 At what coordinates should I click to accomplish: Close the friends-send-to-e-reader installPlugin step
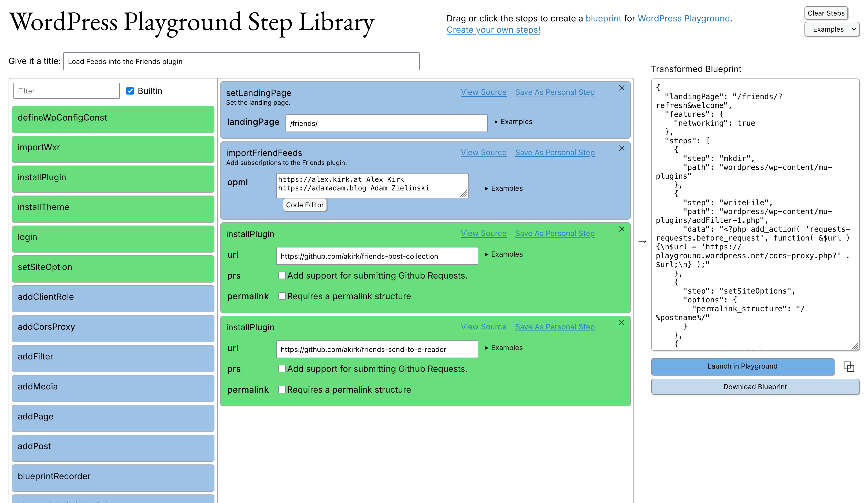621,323
